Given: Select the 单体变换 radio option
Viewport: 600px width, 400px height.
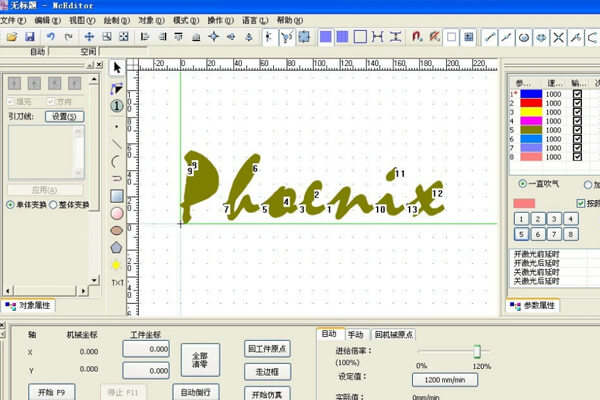Looking at the screenshot, I should [x=11, y=205].
